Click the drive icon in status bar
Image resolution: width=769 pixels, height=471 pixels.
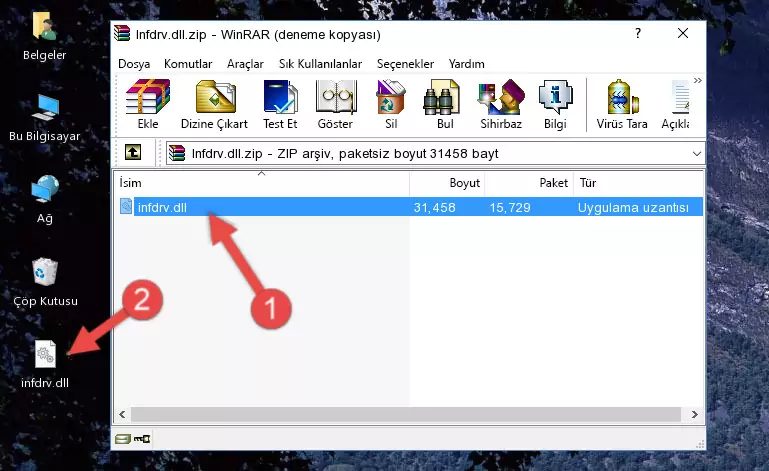pyautogui.click(x=123, y=439)
